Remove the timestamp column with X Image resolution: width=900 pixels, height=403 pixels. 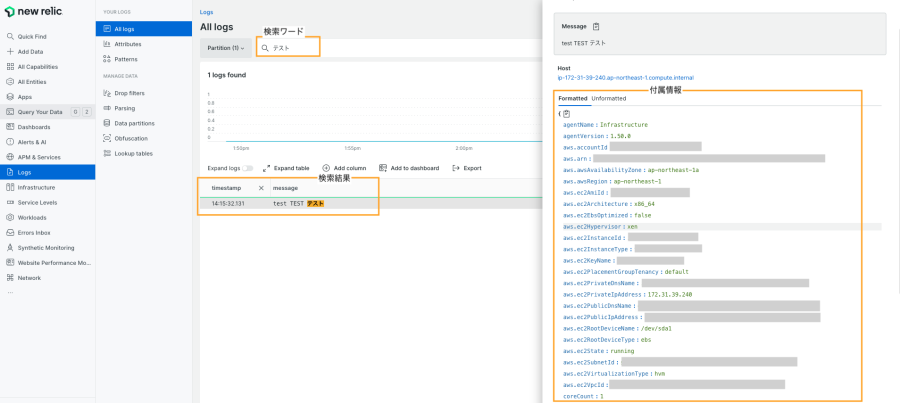pyautogui.click(x=261, y=188)
